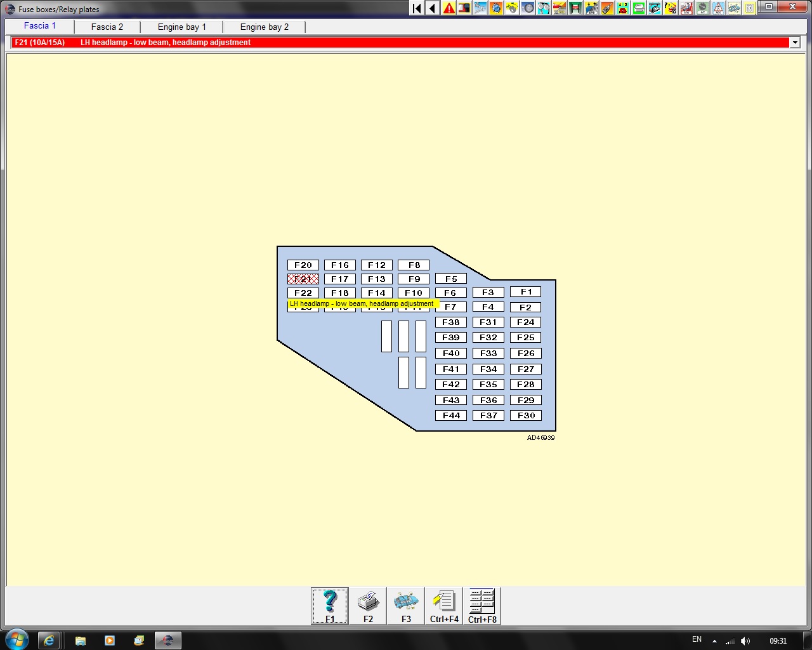Open Internet Explorer from the taskbar

(49, 640)
